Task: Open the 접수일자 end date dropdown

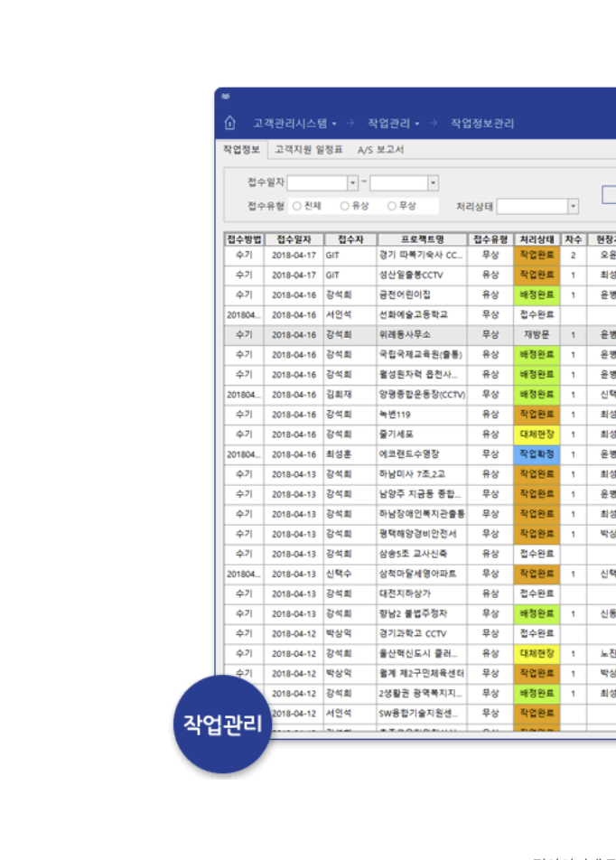Action: coord(433,182)
